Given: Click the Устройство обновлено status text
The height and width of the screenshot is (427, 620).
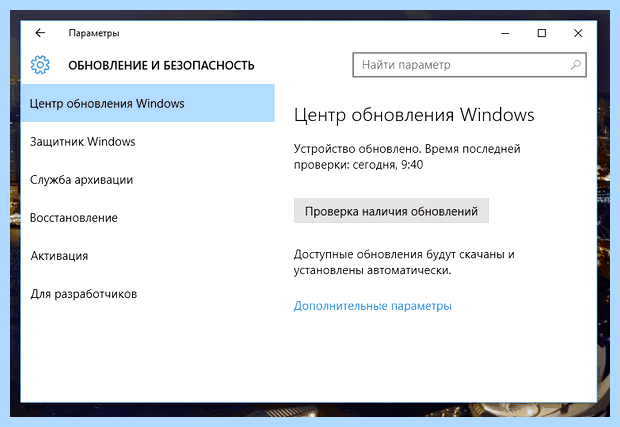Looking at the screenshot, I should click(407, 157).
